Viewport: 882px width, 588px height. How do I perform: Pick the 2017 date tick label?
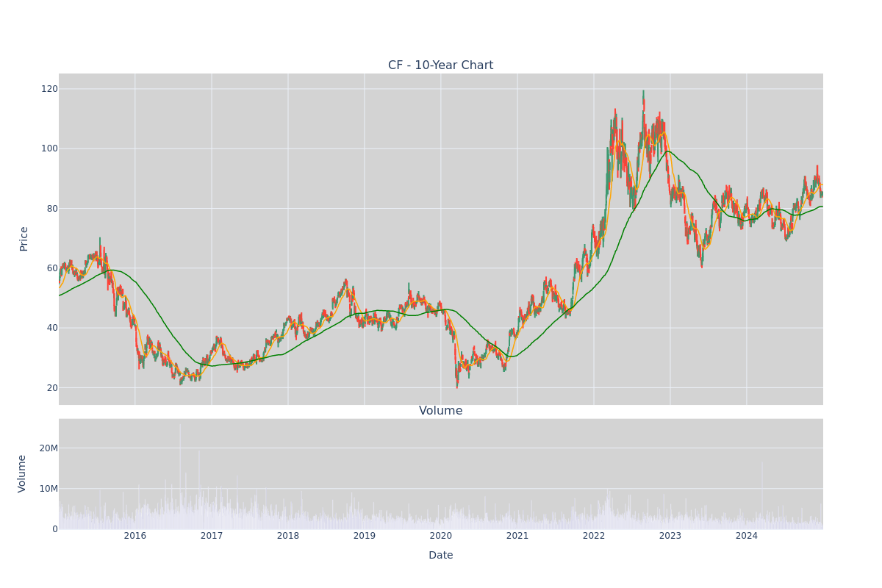[212, 536]
